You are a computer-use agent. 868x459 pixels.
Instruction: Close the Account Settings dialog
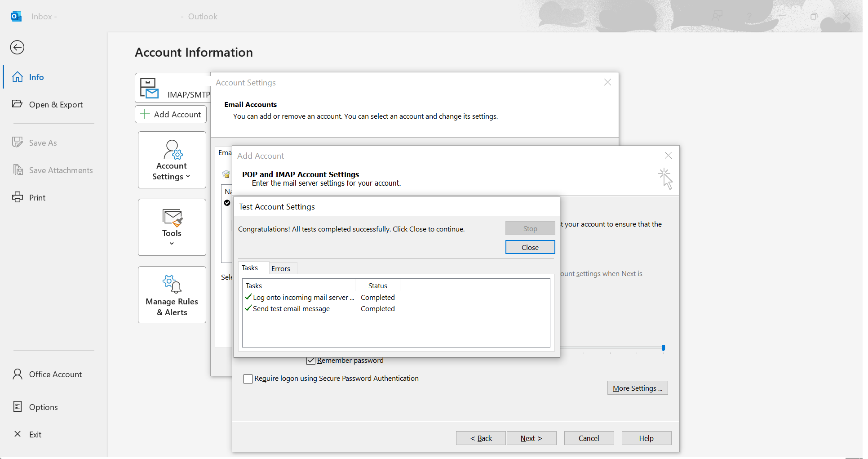607,82
